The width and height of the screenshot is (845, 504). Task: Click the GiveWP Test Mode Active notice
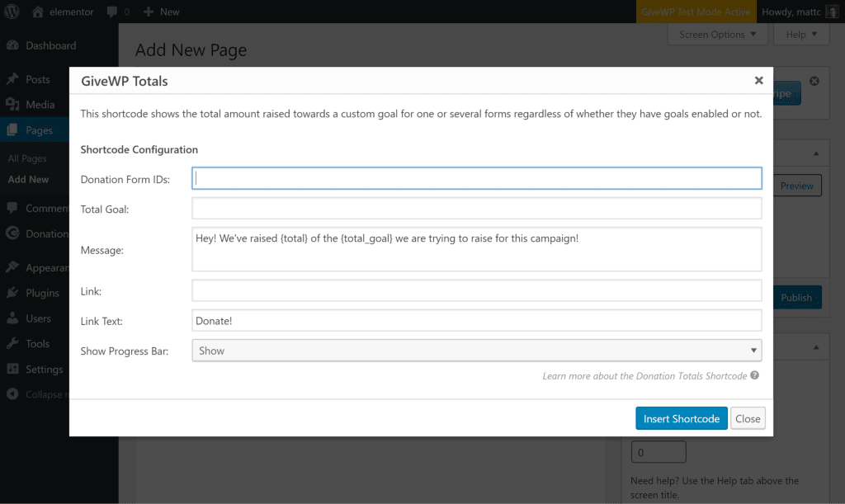coord(696,12)
